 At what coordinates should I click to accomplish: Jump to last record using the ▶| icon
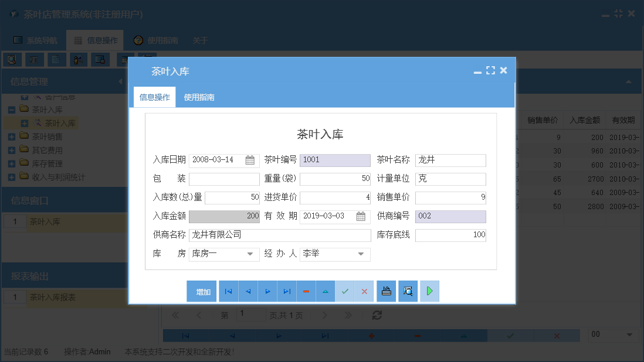click(286, 291)
